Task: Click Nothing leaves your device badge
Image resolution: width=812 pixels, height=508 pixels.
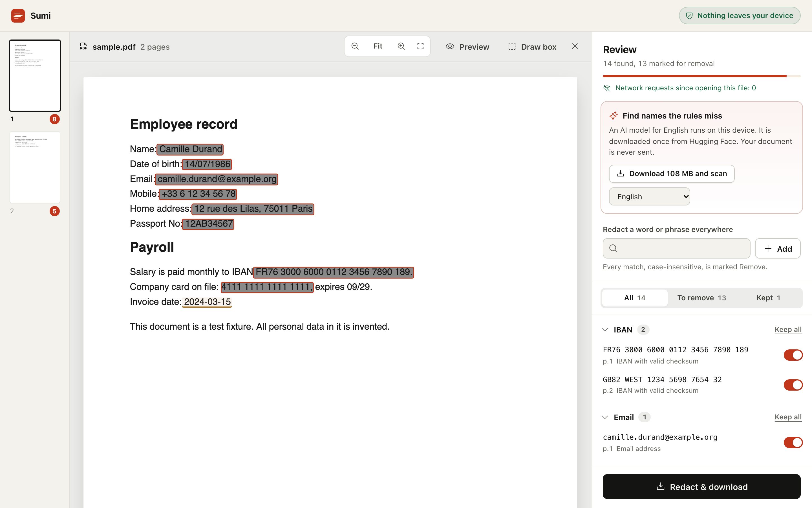Action: [x=740, y=16]
